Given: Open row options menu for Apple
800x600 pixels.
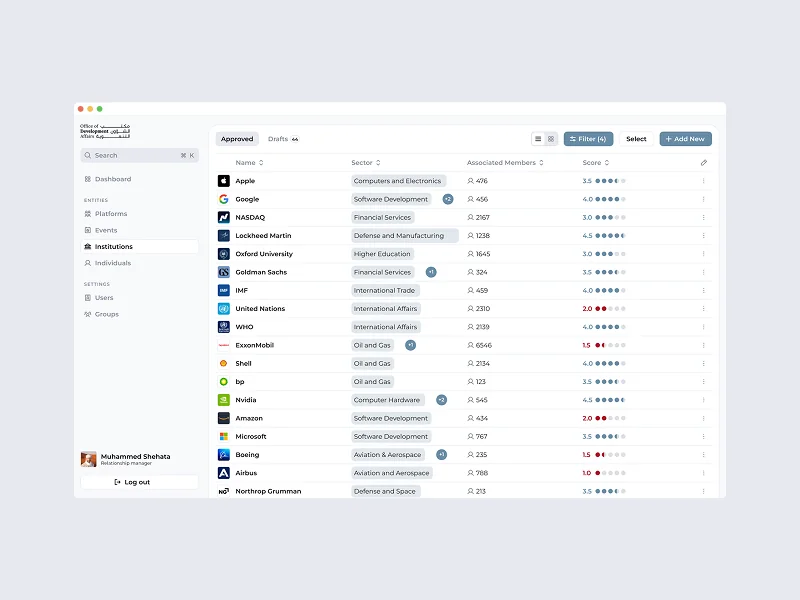Looking at the screenshot, I should coord(704,181).
